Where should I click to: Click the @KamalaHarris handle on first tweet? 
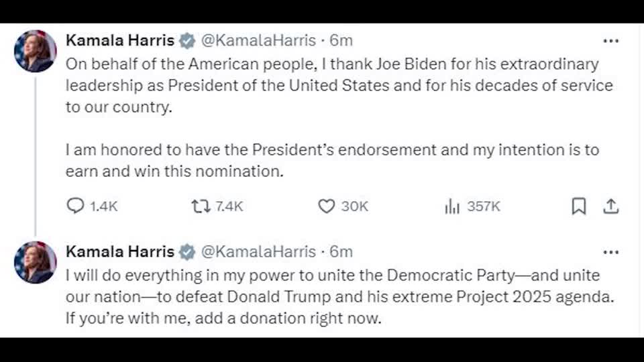point(258,41)
